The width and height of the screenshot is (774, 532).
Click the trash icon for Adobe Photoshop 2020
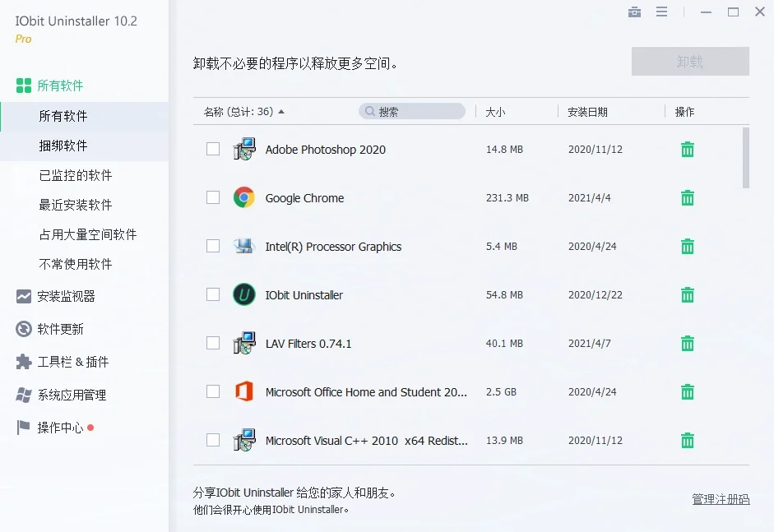coord(688,150)
